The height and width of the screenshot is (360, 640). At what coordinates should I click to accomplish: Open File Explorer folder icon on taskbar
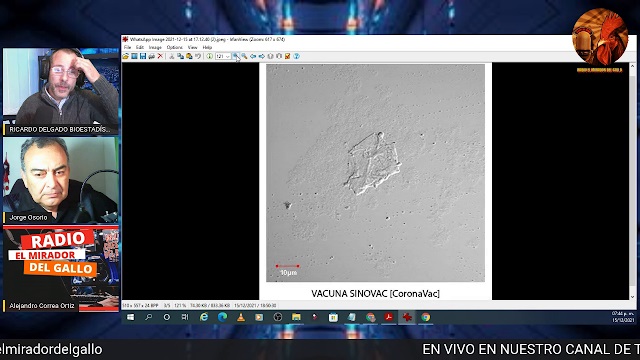point(296,317)
